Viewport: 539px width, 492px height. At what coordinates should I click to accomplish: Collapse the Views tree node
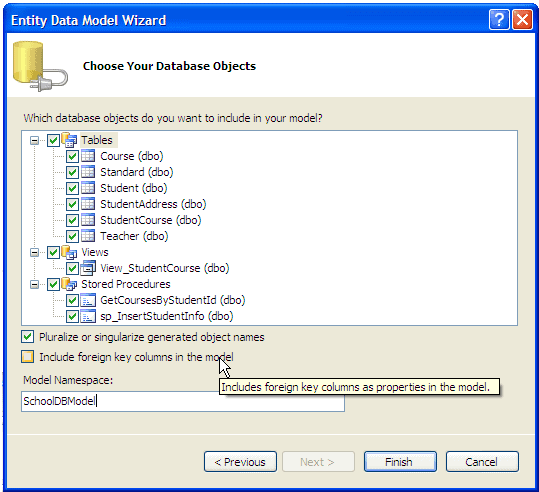(x=34, y=252)
